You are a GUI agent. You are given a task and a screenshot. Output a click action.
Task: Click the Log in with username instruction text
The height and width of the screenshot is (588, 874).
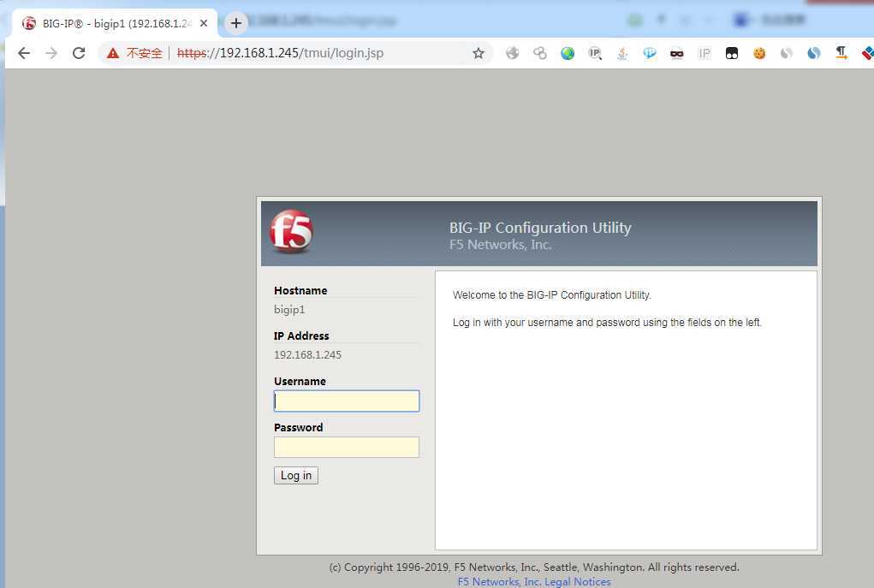607,322
